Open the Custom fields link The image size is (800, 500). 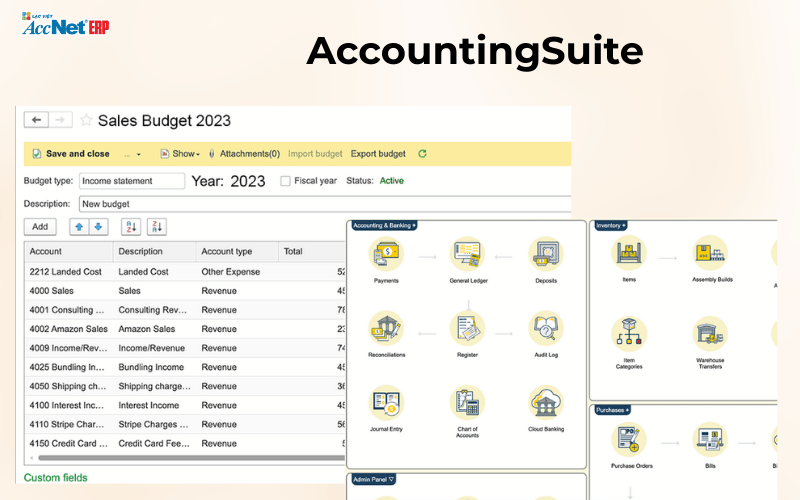tap(56, 478)
